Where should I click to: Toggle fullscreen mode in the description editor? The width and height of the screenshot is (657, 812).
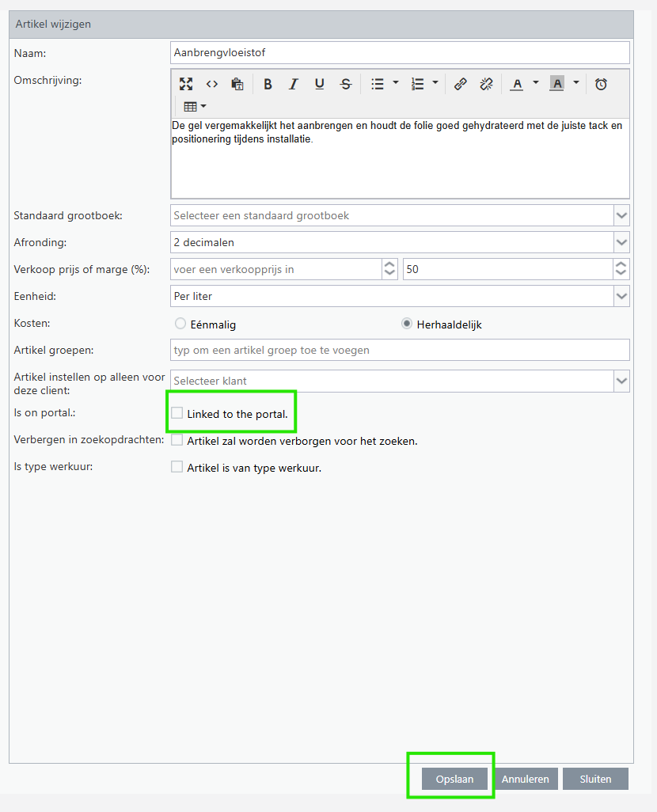point(186,84)
